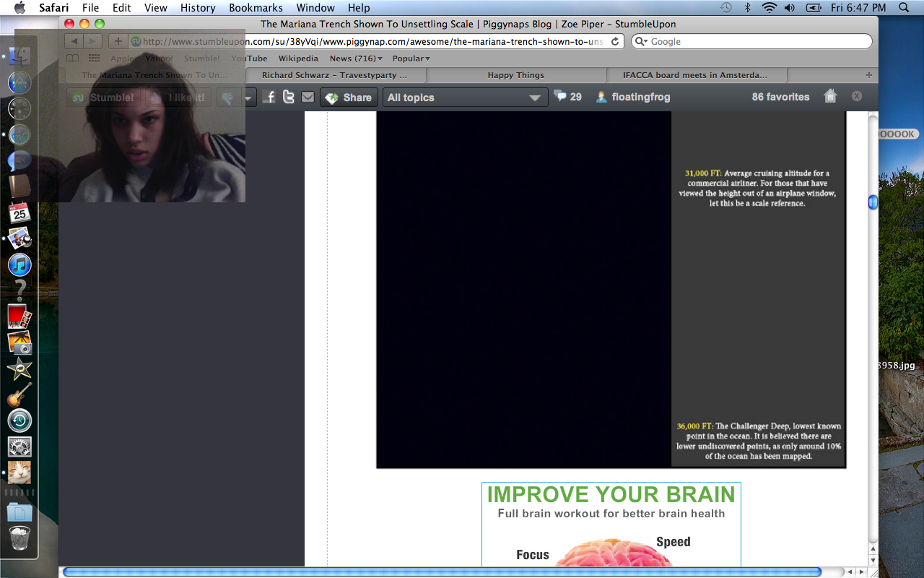This screenshot has width=924, height=578.
Task: Share page on Facebook via StumbleUpon bar
Action: (x=269, y=97)
